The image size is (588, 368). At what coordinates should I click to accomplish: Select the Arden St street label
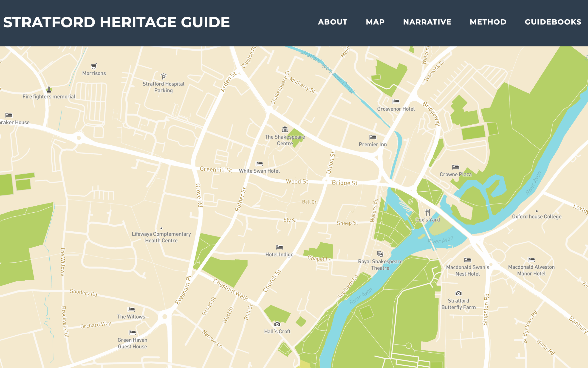(228, 82)
